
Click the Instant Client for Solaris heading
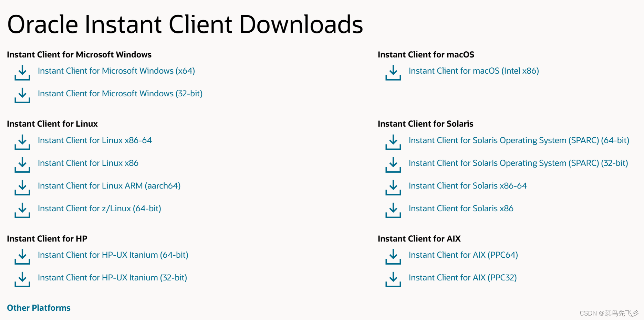point(426,124)
